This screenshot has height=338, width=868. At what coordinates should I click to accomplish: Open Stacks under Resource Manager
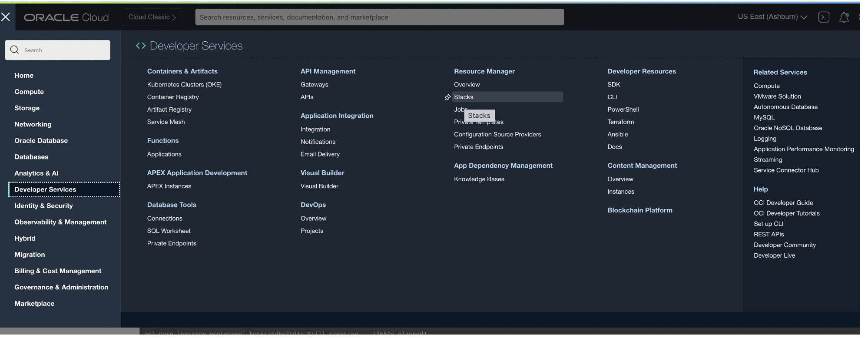507,97
